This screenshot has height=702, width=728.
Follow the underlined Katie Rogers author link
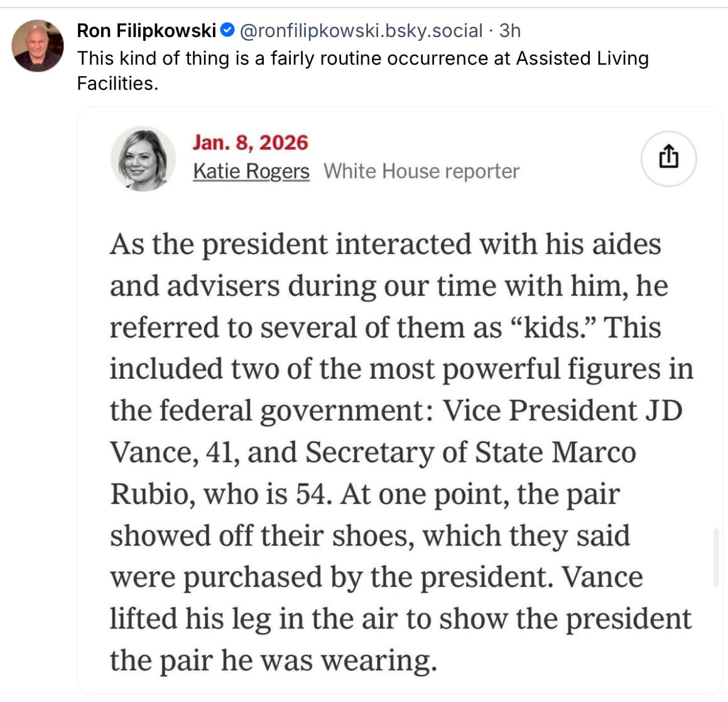251,171
